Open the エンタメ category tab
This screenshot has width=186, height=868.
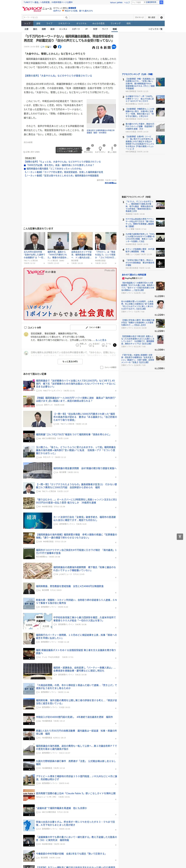click(63, 29)
